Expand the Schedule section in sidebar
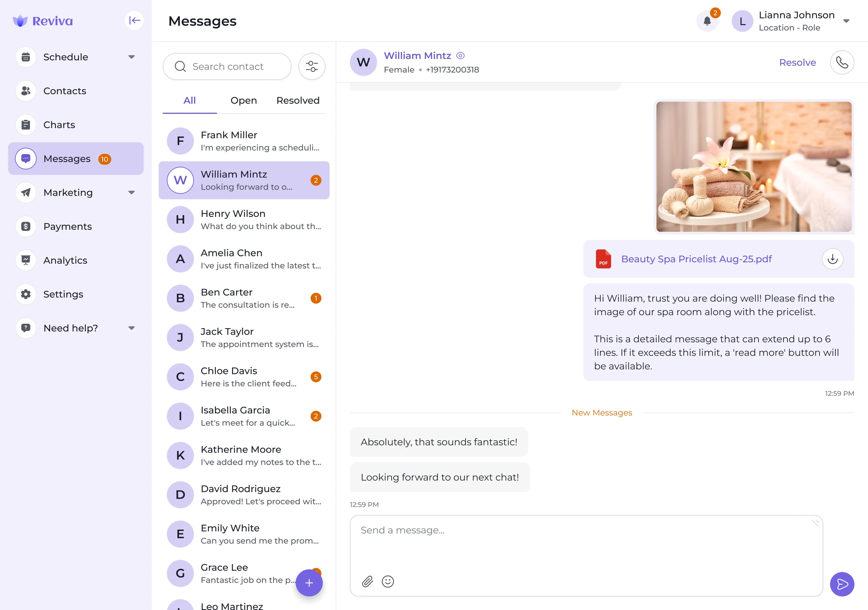 tap(132, 57)
